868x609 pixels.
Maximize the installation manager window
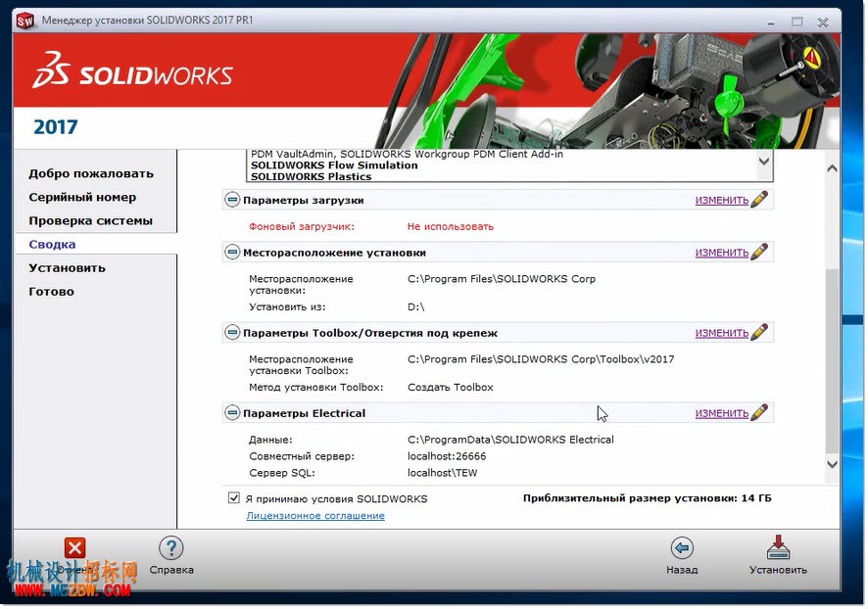(798, 22)
